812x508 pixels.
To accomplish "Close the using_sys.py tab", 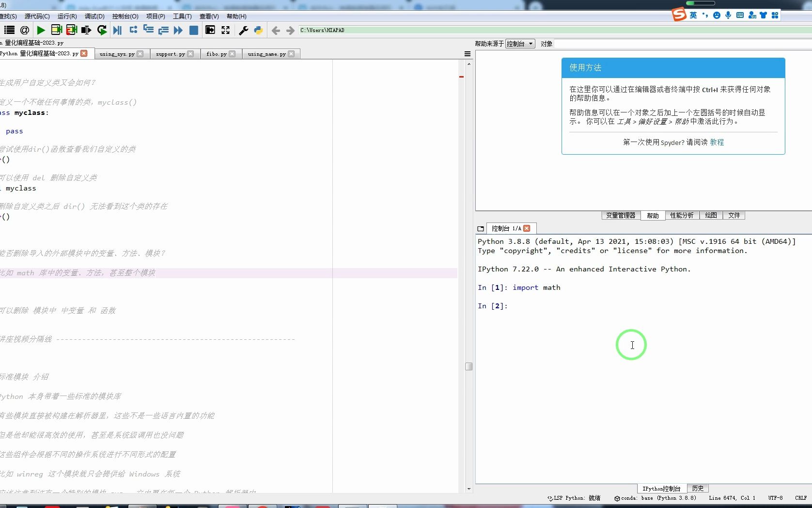I will (140, 54).
